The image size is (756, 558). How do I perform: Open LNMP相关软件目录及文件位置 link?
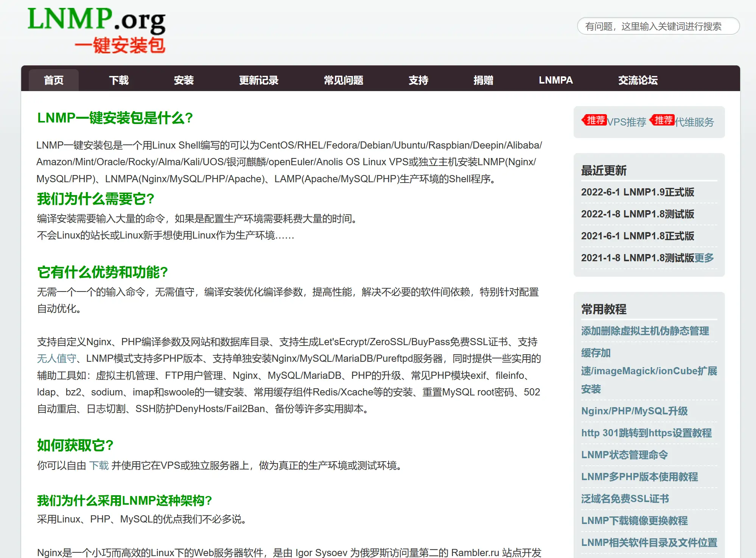point(649,542)
